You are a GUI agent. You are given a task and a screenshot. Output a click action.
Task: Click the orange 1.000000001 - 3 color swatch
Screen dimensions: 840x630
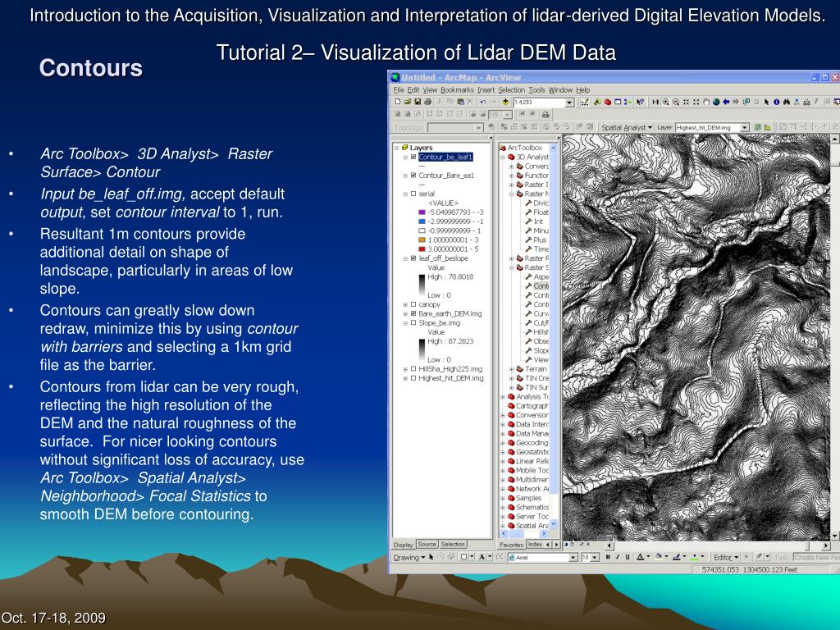422,240
